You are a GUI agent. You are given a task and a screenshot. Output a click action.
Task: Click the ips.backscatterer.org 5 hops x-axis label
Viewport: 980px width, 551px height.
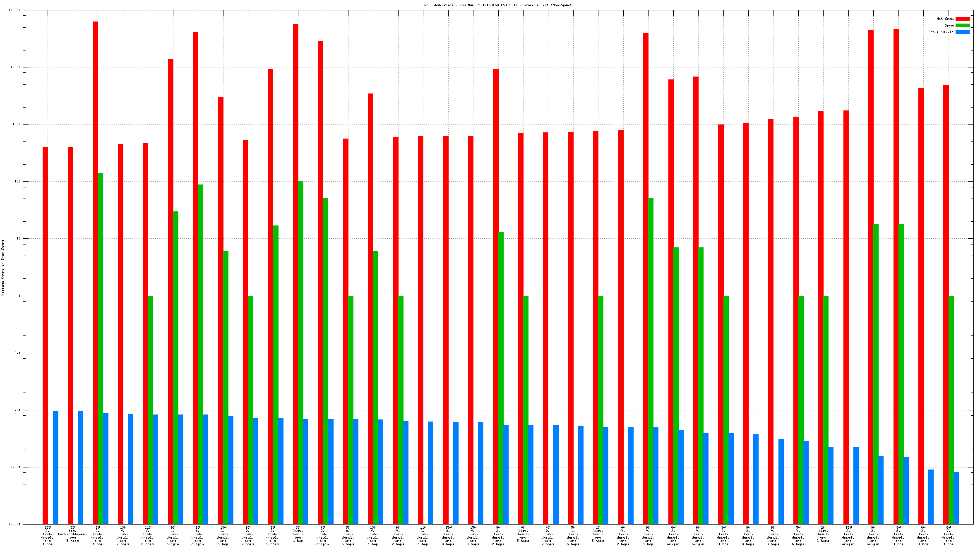click(72, 534)
